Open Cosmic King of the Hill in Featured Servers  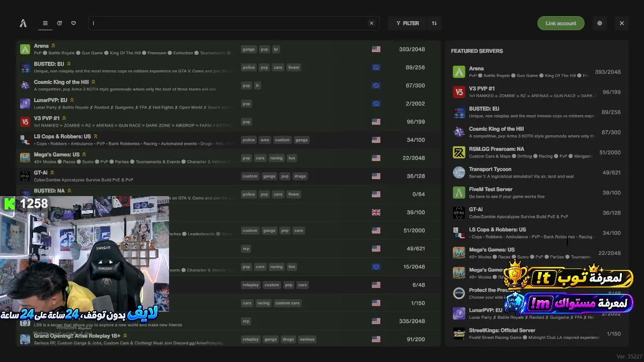(496, 129)
